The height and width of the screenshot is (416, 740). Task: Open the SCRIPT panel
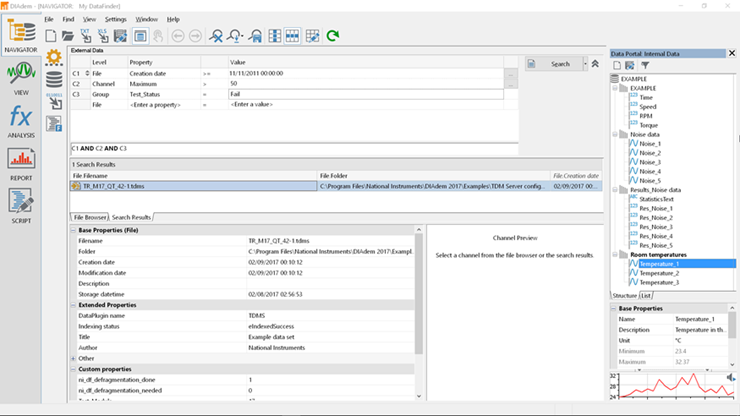click(21, 205)
